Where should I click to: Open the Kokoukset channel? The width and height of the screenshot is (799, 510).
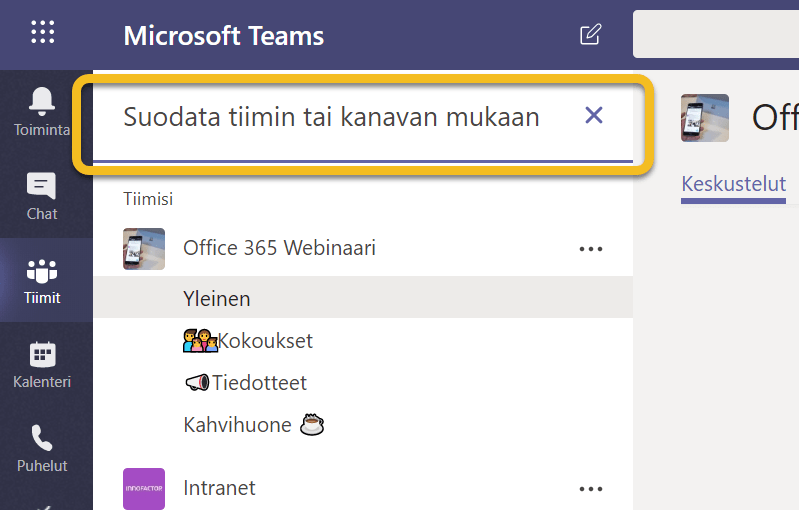[264, 341]
